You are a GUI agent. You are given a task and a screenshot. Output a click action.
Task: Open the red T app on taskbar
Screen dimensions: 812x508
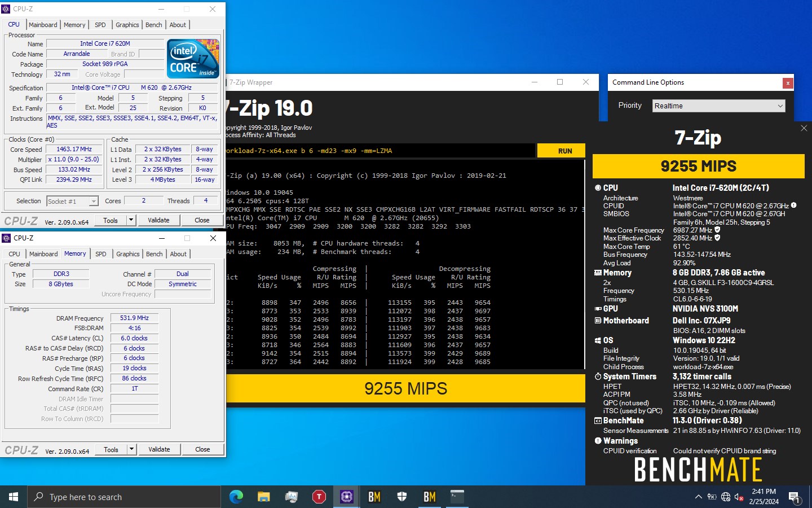point(319,497)
